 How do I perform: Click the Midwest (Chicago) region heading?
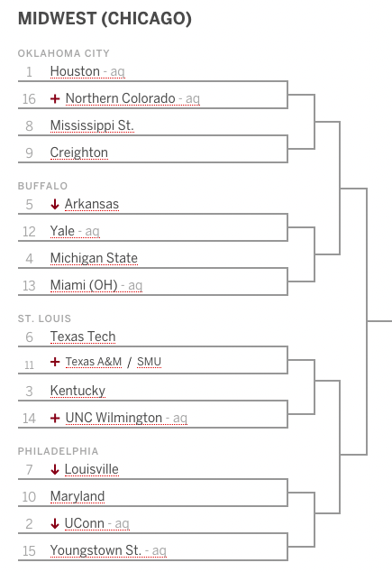tap(105, 19)
